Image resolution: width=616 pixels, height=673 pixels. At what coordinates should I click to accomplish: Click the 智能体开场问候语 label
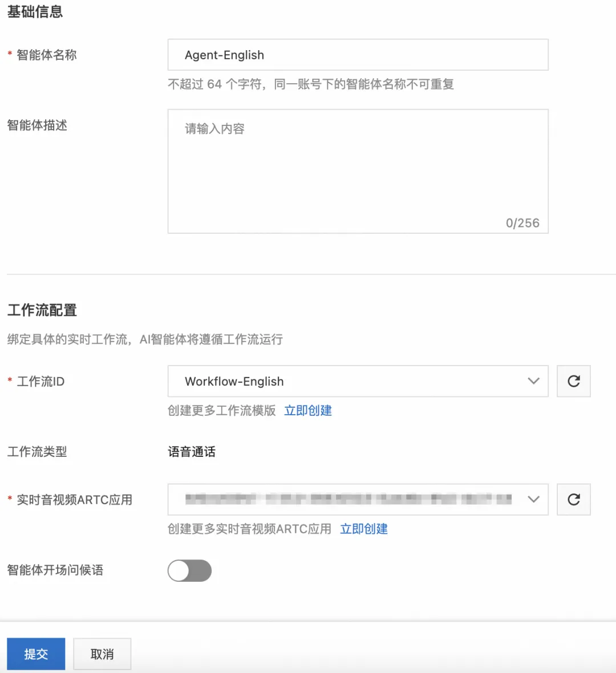[x=55, y=570]
